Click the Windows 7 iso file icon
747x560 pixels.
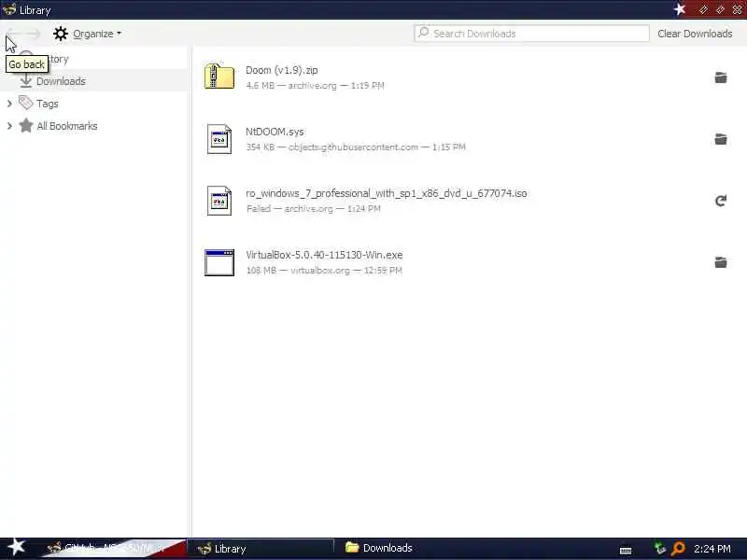click(219, 201)
